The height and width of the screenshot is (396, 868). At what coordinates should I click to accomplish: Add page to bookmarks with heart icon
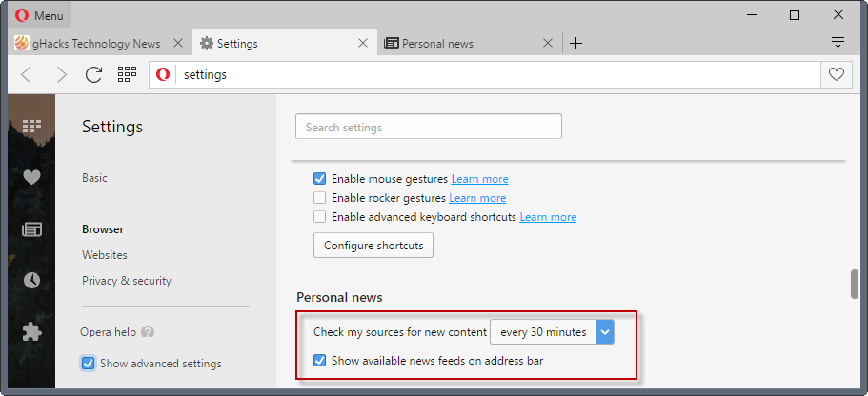pos(837,74)
